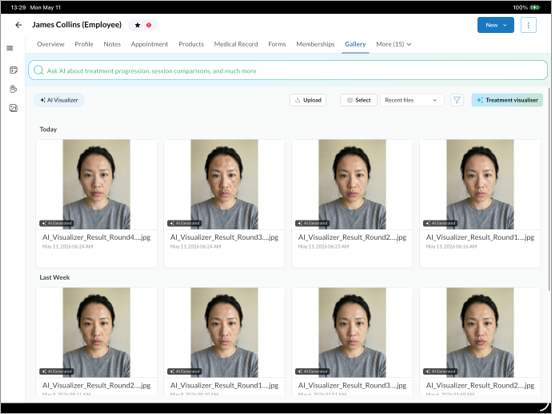Open the calendar icon in left sidebar
552x414 pixels.
(13, 70)
